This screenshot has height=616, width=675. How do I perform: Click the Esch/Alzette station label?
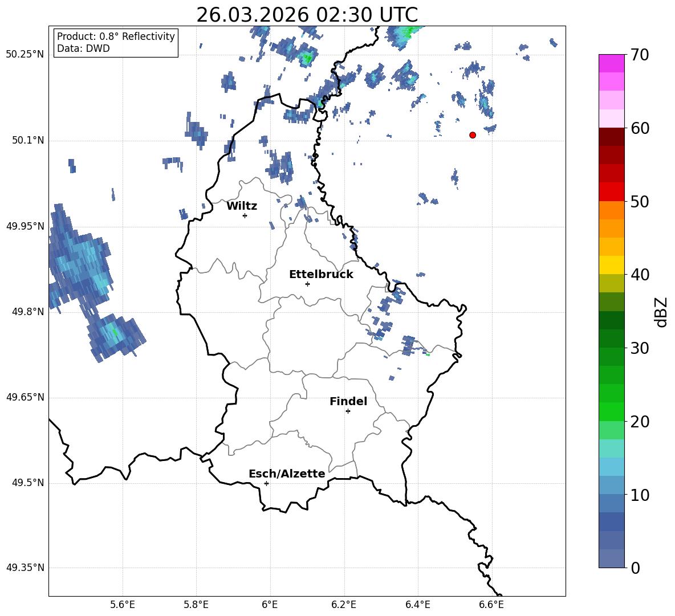click(x=287, y=474)
